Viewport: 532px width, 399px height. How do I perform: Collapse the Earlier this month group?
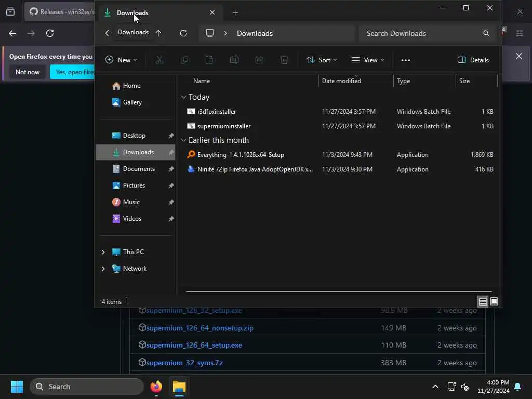[x=183, y=140]
